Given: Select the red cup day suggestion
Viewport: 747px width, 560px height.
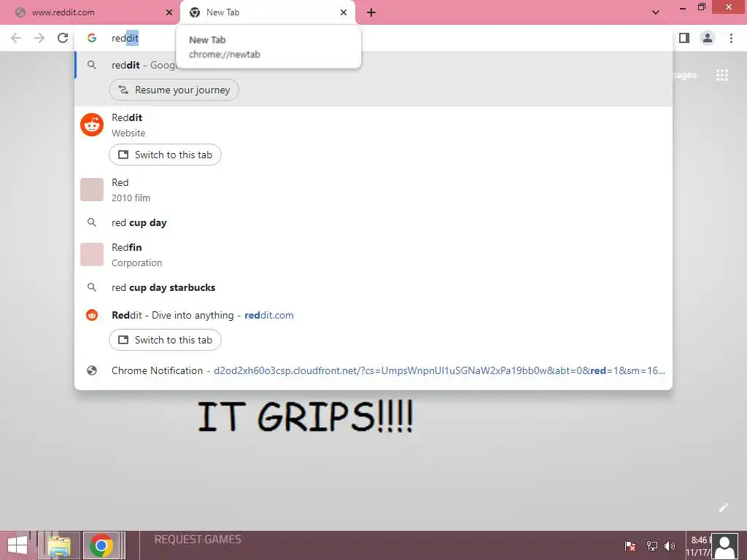Looking at the screenshot, I should pyautogui.click(x=373, y=222).
